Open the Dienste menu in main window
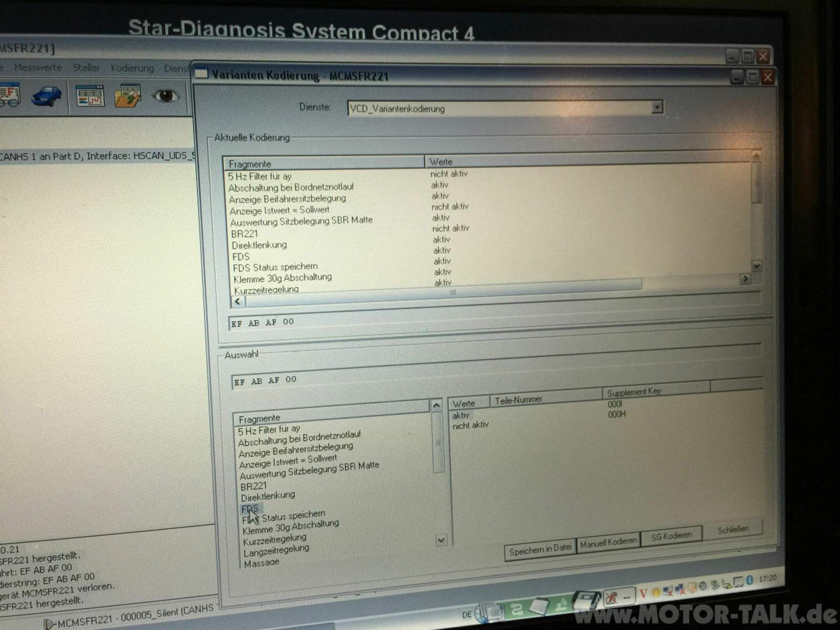Screen dimensions: 840x630 pyautogui.click(x=176, y=69)
